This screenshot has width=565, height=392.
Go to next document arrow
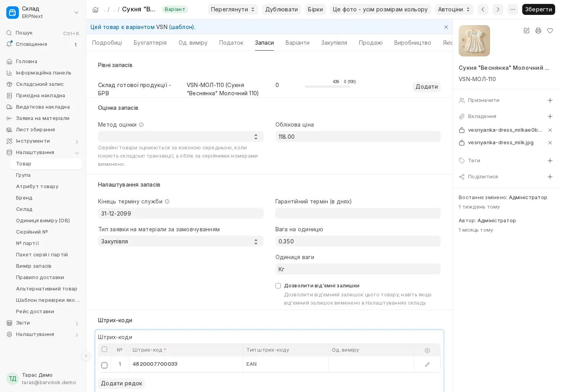click(498, 9)
